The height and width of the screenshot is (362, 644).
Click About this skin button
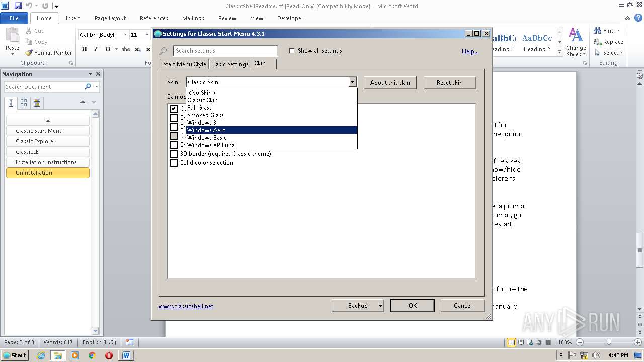pos(390,83)
